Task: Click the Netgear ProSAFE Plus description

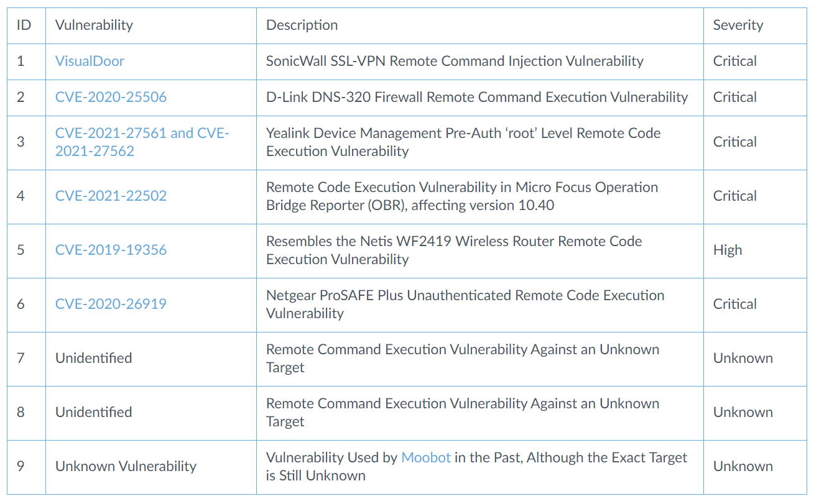Action: [x=465, y=304]
